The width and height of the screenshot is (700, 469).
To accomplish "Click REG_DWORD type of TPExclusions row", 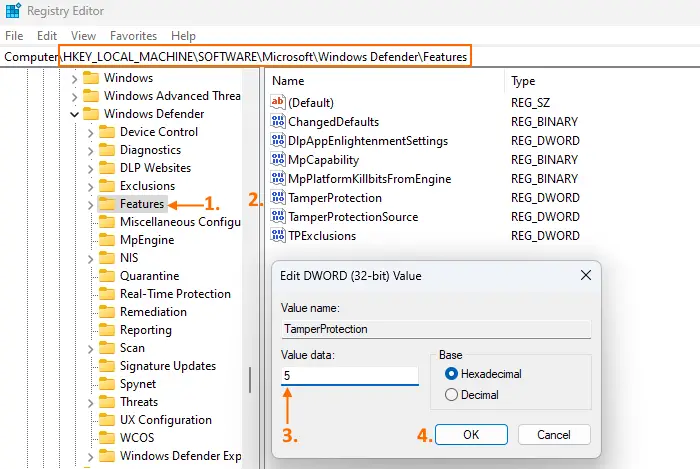I will pos(545,236).
